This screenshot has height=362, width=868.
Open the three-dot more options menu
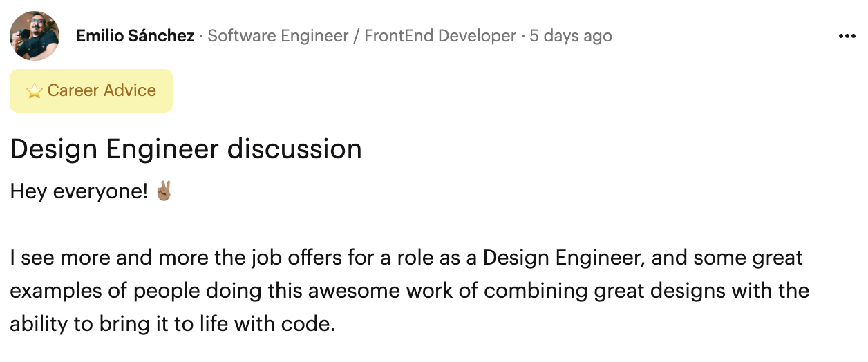point(847,37)
